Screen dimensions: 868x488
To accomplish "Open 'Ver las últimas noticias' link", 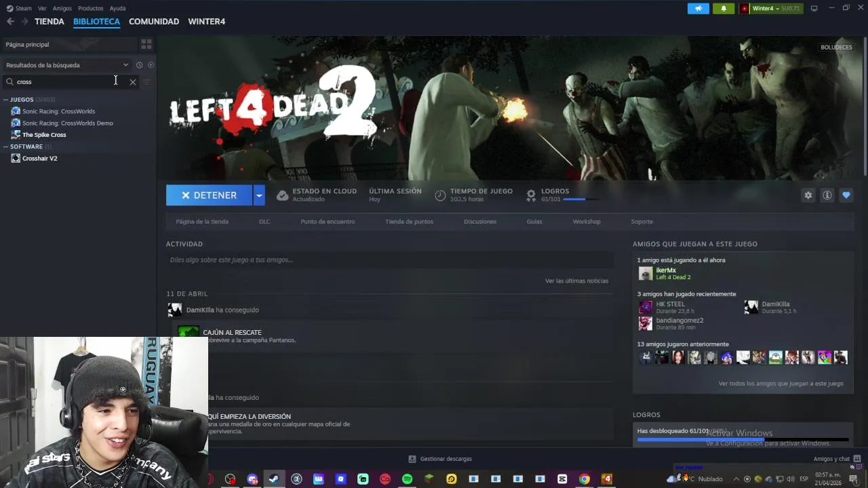I will point(576,281).
